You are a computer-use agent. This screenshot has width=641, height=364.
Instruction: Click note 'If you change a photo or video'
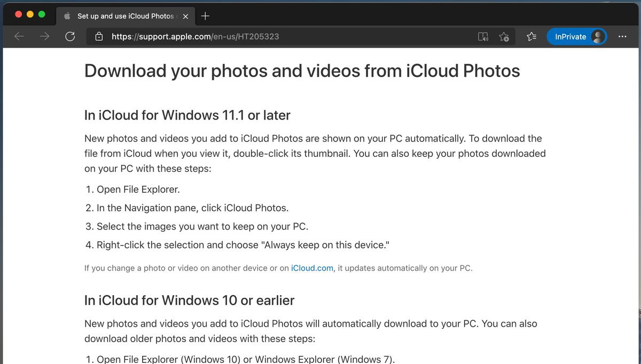278,268
